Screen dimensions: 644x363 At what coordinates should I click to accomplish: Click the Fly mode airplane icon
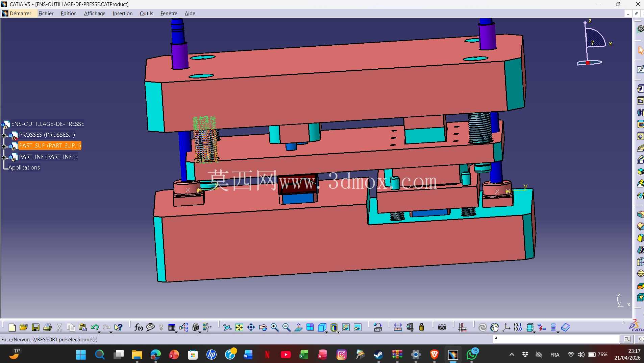tap(227, 327)
